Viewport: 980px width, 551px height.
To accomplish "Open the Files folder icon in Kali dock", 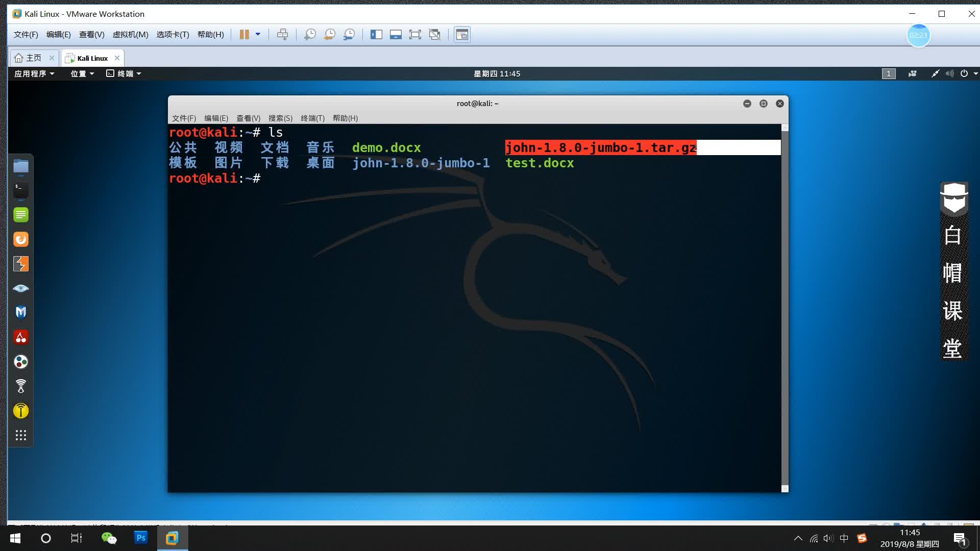I will click(21, 166).
